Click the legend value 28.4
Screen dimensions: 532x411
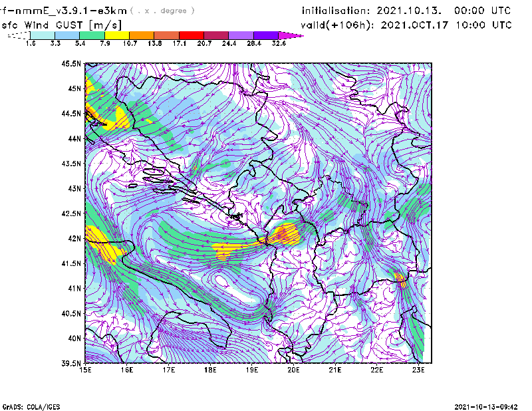tap(254, 43)
